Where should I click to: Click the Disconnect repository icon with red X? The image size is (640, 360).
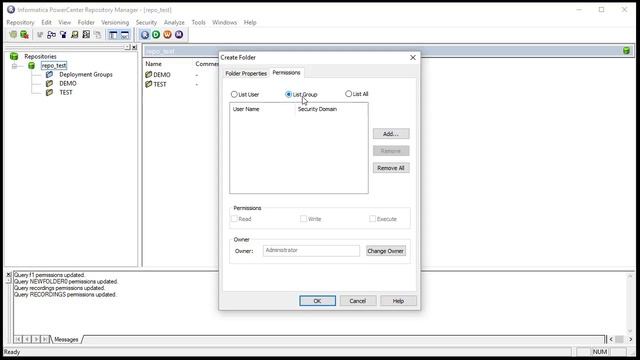pyautogui.click(x=24, y=35)
